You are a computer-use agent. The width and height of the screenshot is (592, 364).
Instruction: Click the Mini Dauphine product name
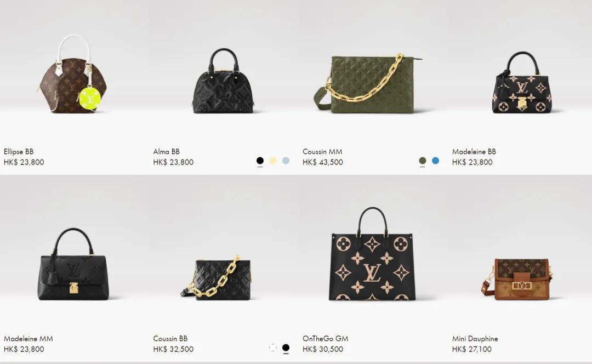tap(475, 339)
